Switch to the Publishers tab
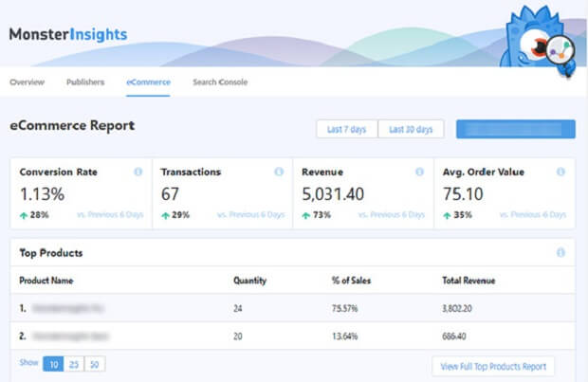 pyautogui.click(x=85, y=82)
